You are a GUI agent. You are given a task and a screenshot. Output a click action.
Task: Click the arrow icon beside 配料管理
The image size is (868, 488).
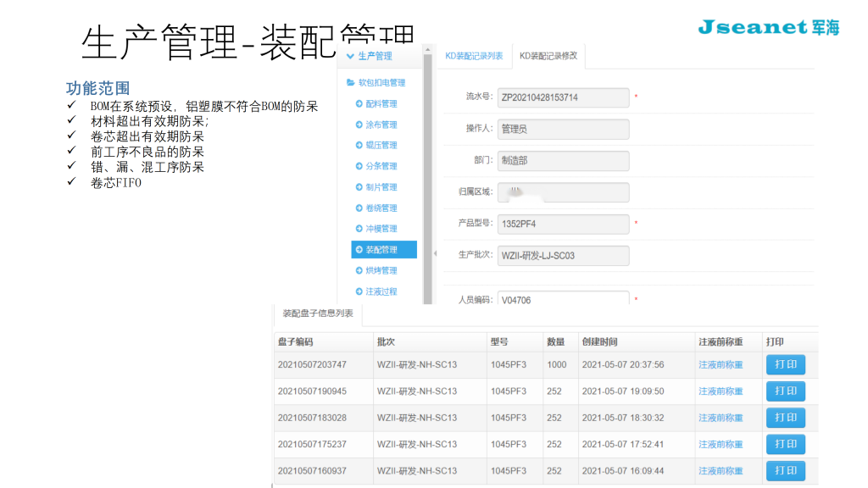click(359, 104)
